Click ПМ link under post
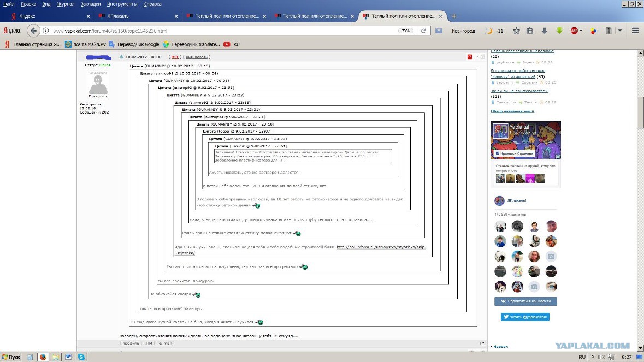644x362 pixels. (149, 343)
